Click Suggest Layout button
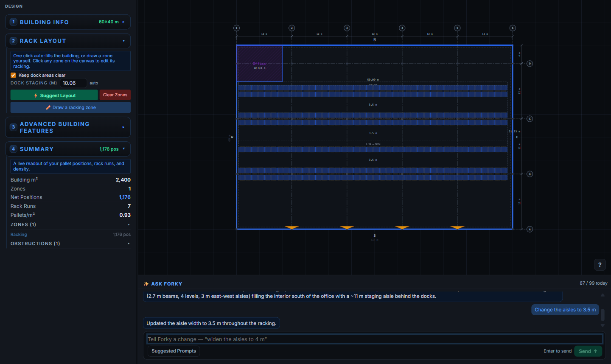The image size is (611, 364). coord(54,95)
